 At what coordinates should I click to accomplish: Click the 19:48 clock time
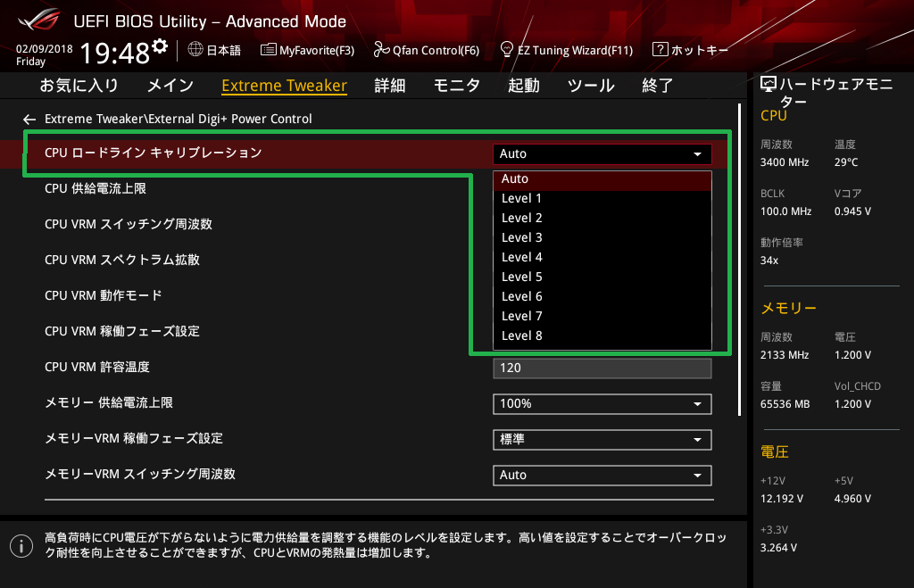(x=115, y=53)
